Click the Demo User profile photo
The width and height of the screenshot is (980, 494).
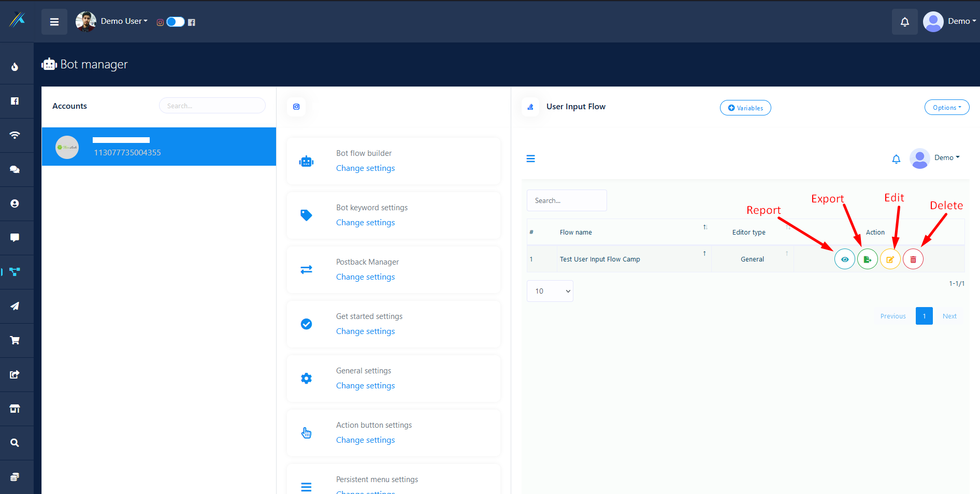[86, 22]
